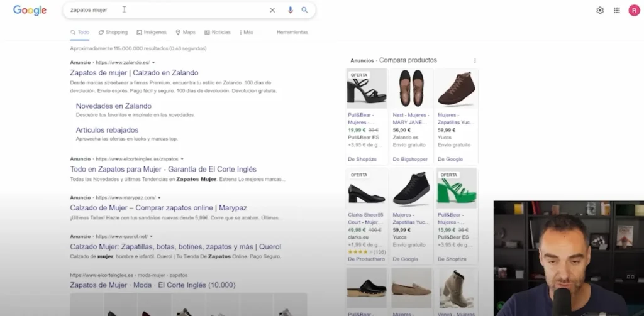644x316 pixels.
Task: Open Google settings gear icon
Action: point(600,10)
